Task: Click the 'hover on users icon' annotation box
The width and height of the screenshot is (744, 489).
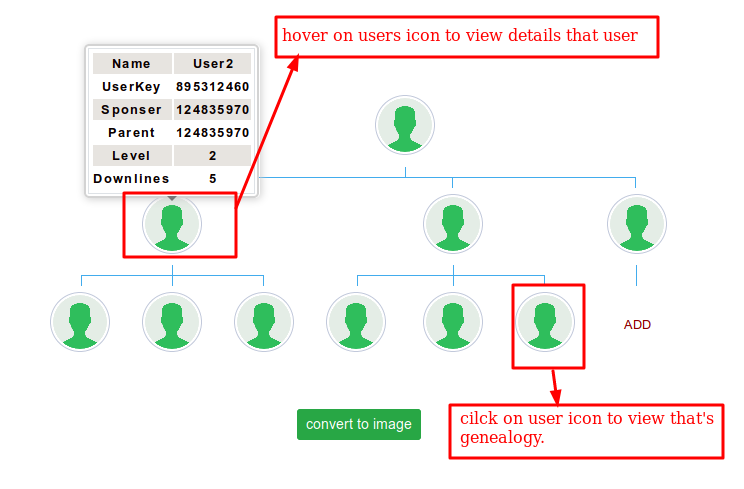Action: [x=468, y=37]
